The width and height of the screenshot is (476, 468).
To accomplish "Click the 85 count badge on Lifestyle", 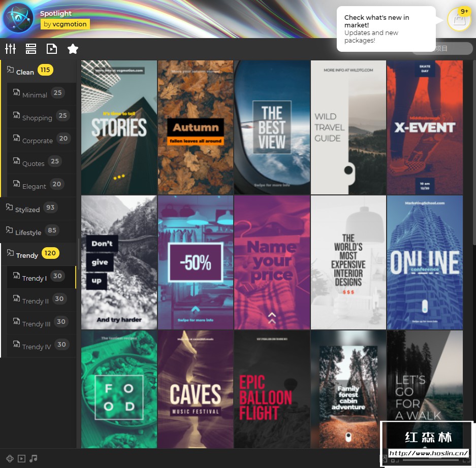I will (x=52, y=230).
